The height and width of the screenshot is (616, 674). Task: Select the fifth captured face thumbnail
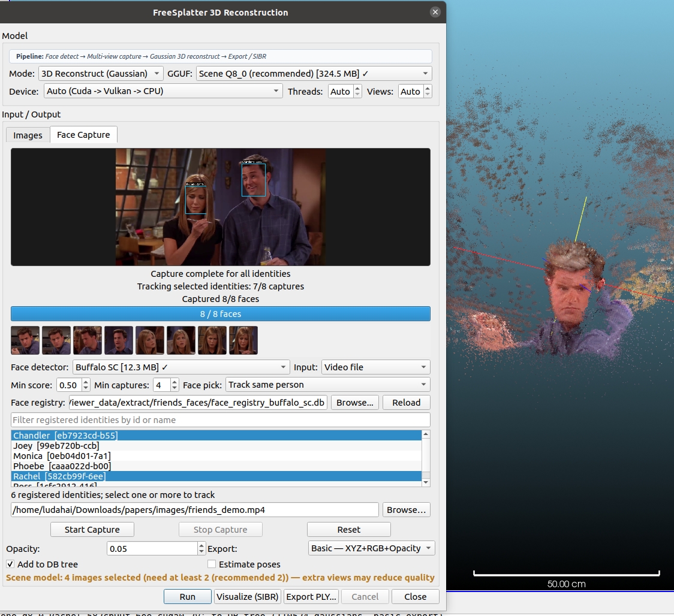[x=150, y=340]
